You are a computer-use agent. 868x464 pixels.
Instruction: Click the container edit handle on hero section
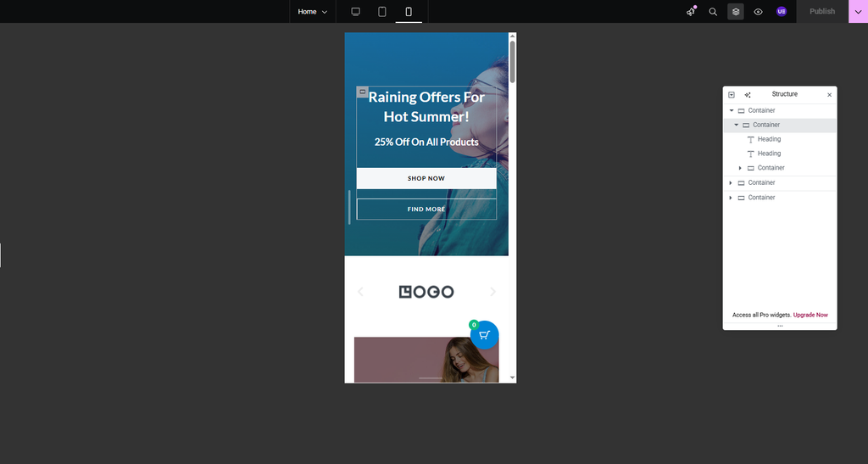click(363, 92)
